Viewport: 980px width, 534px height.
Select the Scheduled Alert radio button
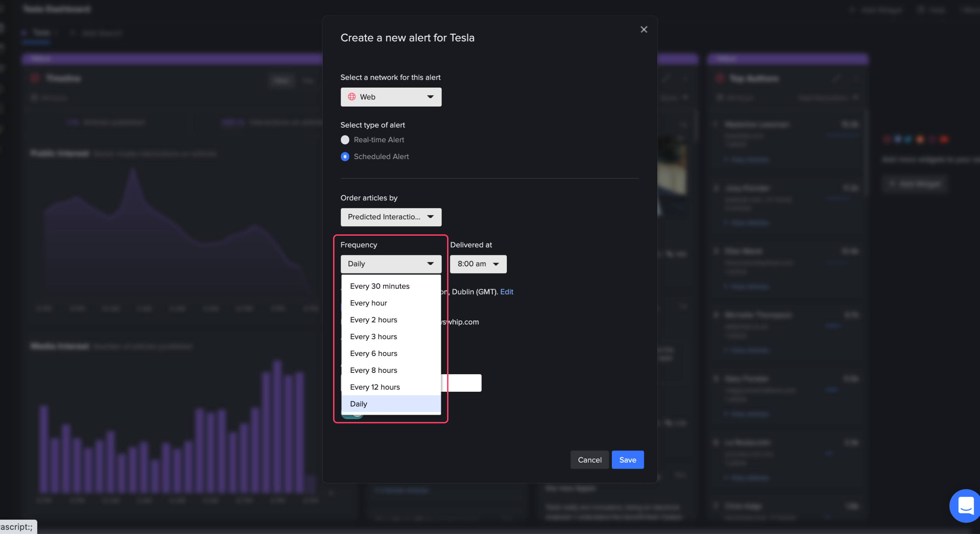click(x=345, y=156)
